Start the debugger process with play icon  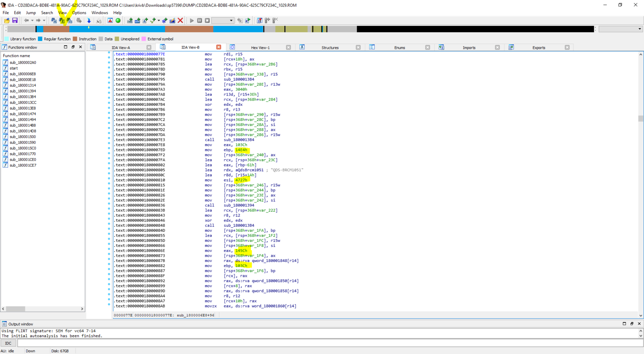[192, 21]
